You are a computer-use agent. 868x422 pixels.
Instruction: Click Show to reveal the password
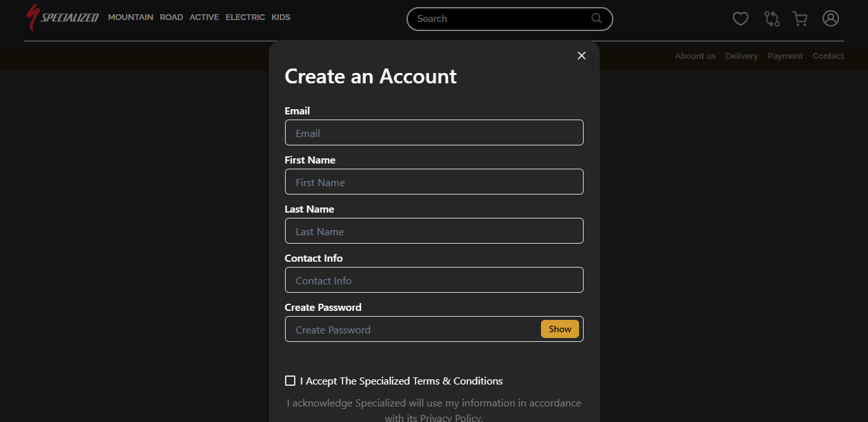(560, 329)
